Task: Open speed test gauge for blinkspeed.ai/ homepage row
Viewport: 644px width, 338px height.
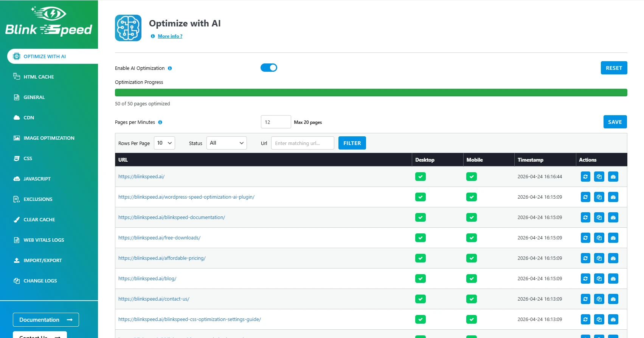Action: tap(613, 177)
